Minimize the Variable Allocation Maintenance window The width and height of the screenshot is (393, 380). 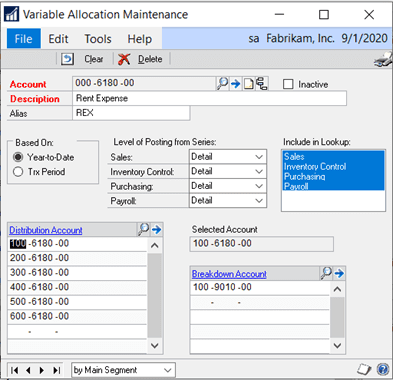point(279,14)
